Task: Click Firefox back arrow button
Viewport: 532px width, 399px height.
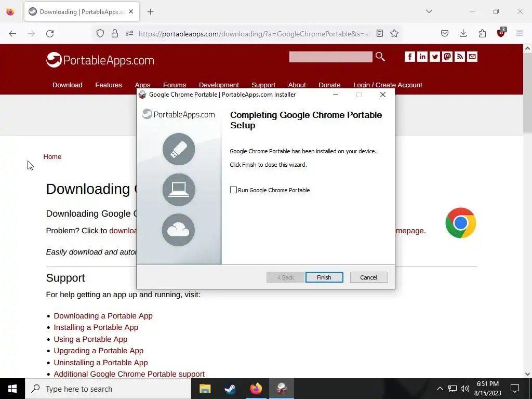Action: pyautogui.click(x=12, y=34)
